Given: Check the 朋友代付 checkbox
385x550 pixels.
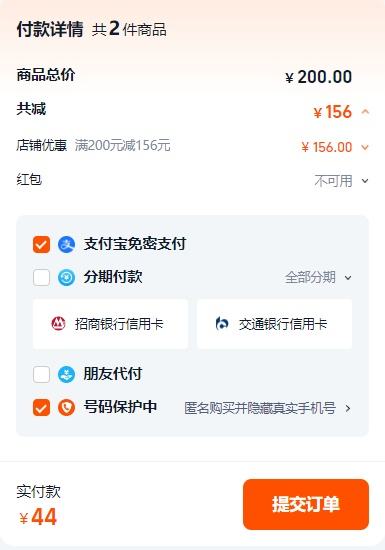Looking at the screenshot, I should pyautogui.click(x=41, y=374).
